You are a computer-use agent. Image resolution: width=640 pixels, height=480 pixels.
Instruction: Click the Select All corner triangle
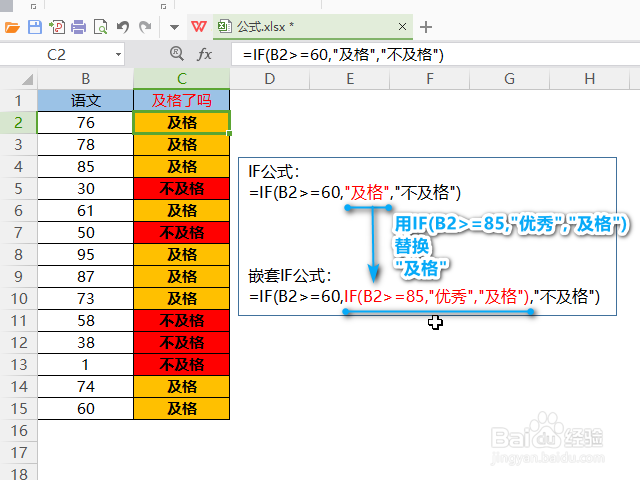coord(27,79)
